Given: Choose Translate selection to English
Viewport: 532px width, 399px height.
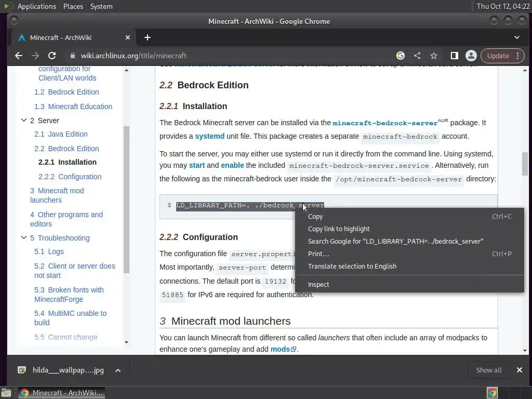Looking at the screenshot, I should click(x=409, y=267).
